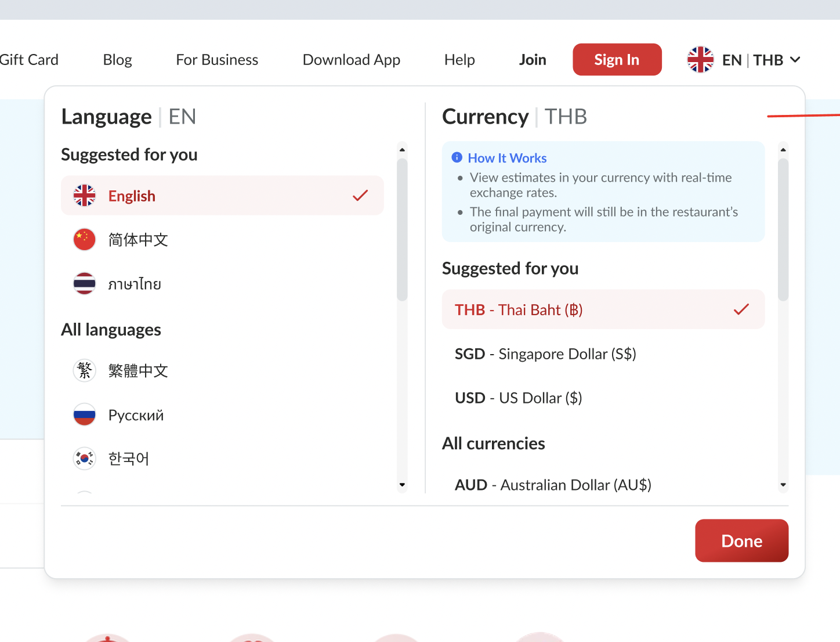Click the info icon beside How It Works
Image resolution: width=840 pixels, height=642 pixels.
pos(457,158)
